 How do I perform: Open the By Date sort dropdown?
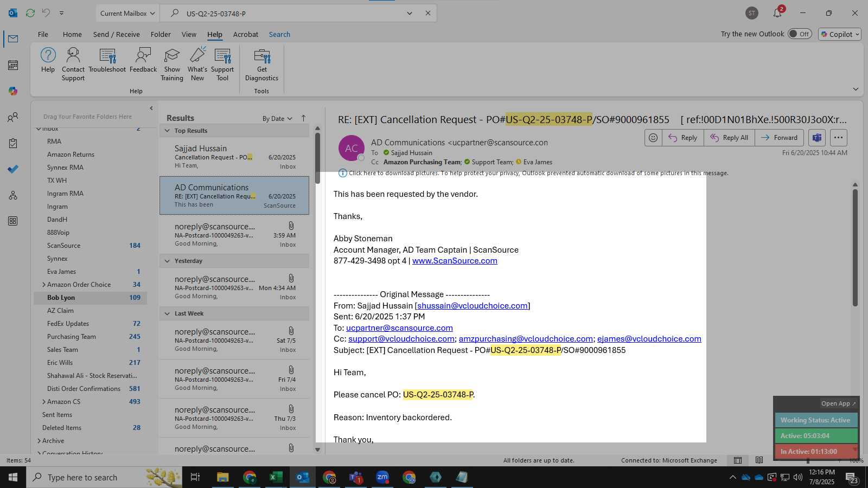click(x=277, y=118)
